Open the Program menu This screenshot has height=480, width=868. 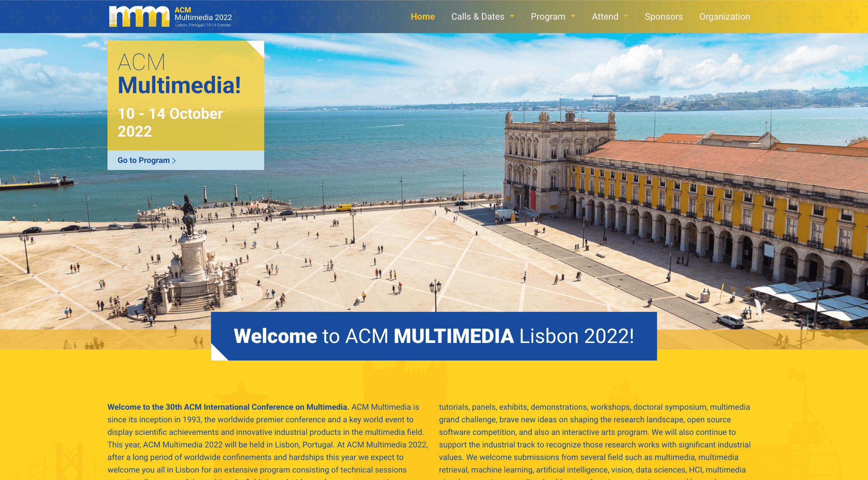548,17
